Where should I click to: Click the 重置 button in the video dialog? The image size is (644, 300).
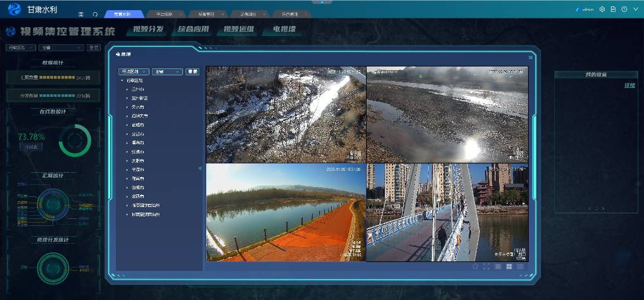point(193,72)
